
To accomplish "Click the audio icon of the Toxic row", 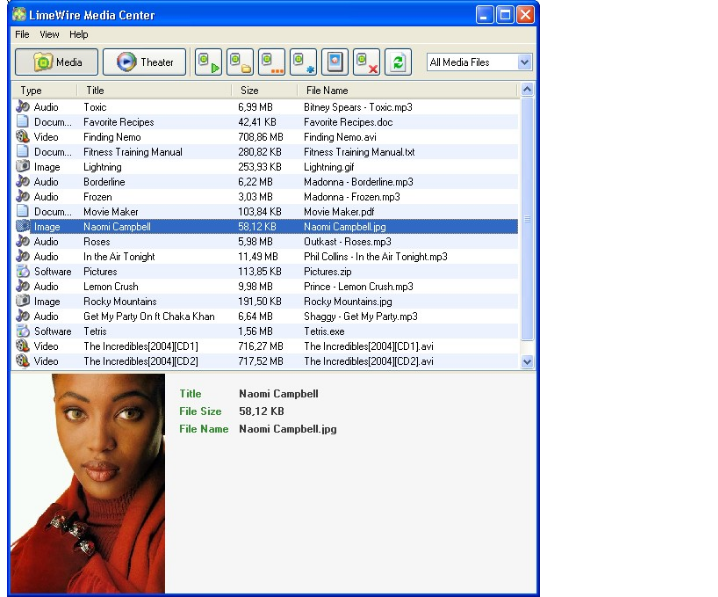I will tap(23, 107).
